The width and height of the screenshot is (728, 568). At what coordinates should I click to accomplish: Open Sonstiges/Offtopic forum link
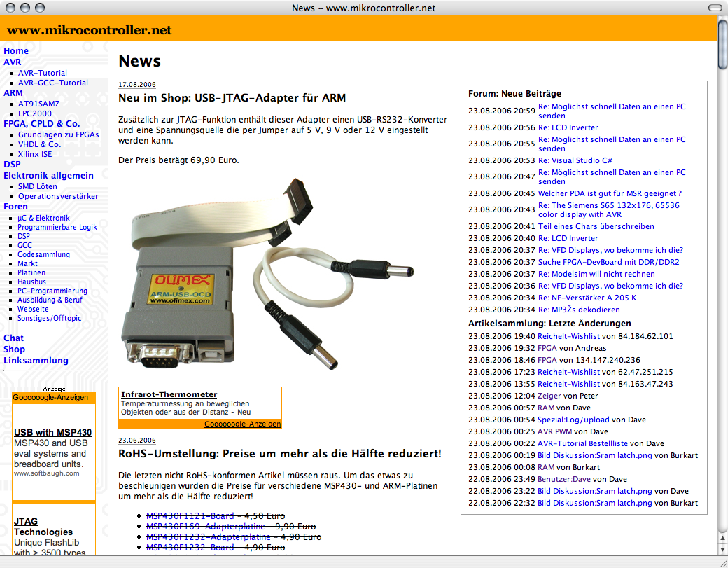49,318
